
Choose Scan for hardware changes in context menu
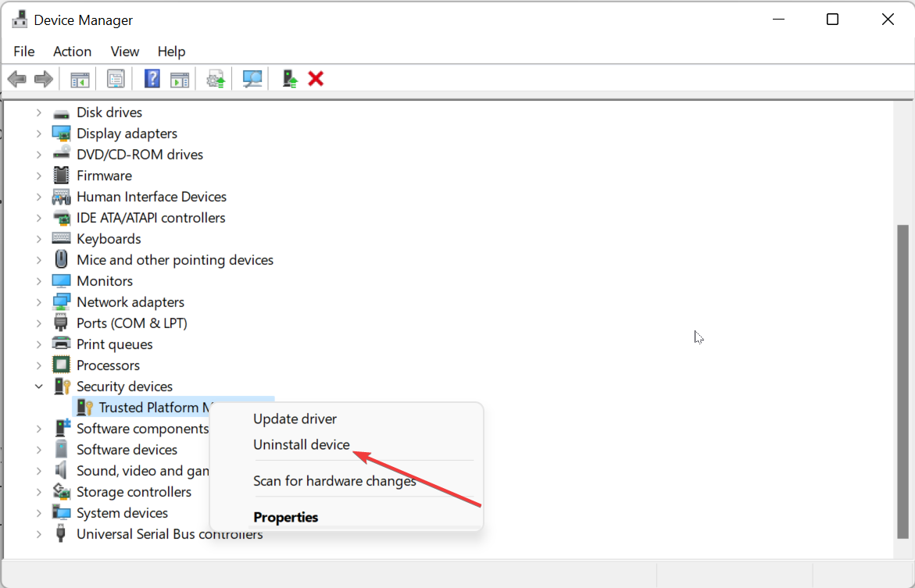tap(334, 481)
